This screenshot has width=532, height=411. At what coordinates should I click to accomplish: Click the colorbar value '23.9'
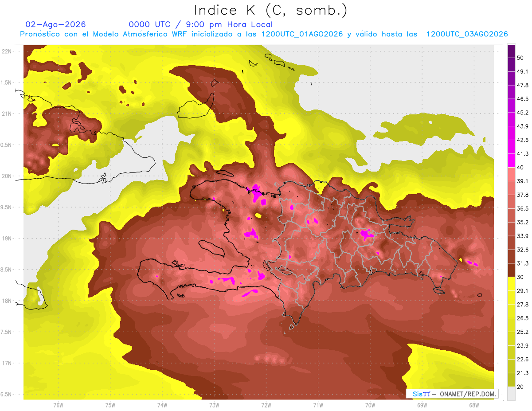point(523,346)
